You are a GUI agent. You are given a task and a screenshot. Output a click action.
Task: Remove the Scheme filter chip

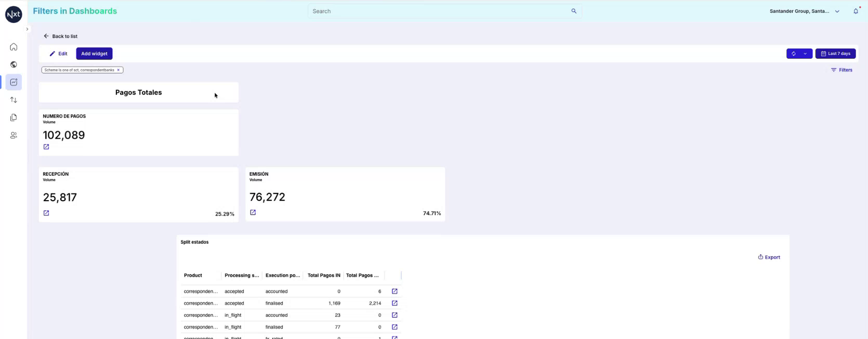click(118, 70)
